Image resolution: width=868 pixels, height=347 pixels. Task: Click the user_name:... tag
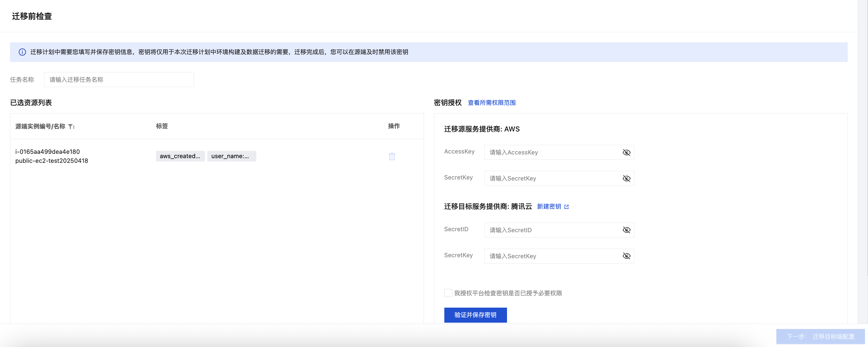click(231, 156)
